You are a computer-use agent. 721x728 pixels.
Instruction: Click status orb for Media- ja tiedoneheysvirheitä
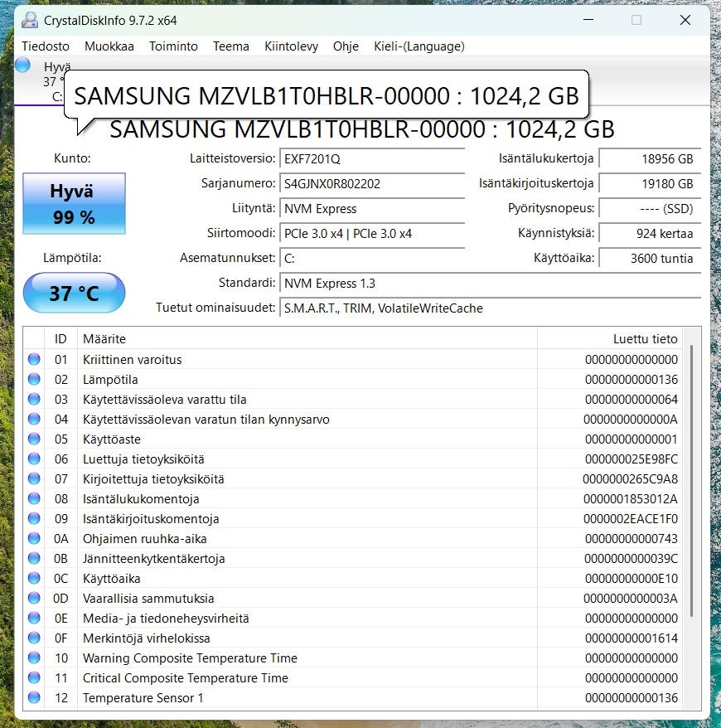[34, 618]
